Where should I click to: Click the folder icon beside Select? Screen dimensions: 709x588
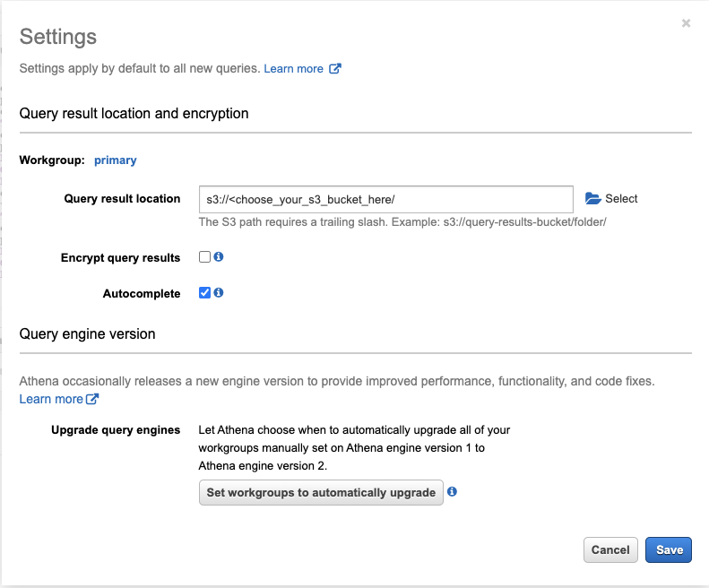[x=592, y=199]
